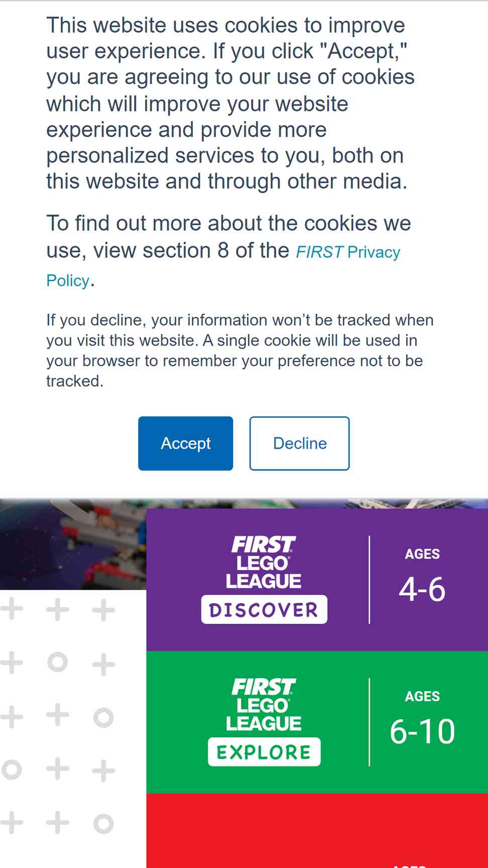488x868 pixels.
Task: Click the FIRST LEGO League Discover logo
Action: coord(264,580)
